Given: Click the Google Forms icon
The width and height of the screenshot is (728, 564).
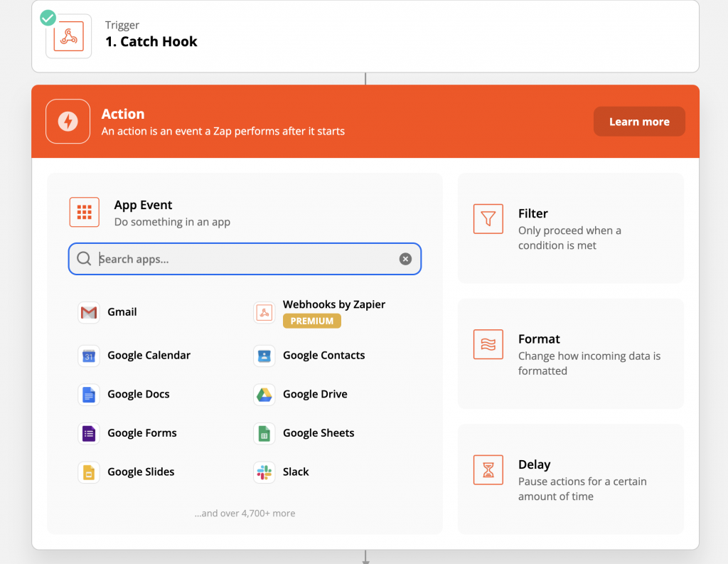Looking at the screenshot, I should click(x=89, y=433).
